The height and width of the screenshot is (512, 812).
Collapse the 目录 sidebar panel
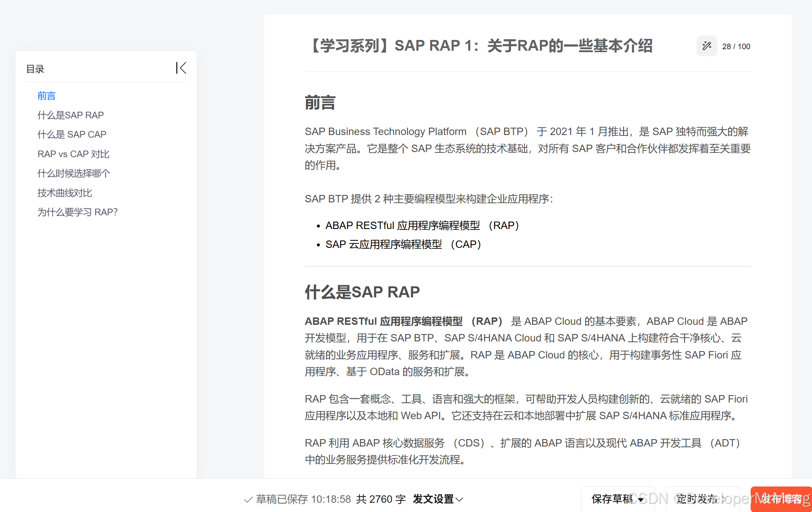pos(181,68)
